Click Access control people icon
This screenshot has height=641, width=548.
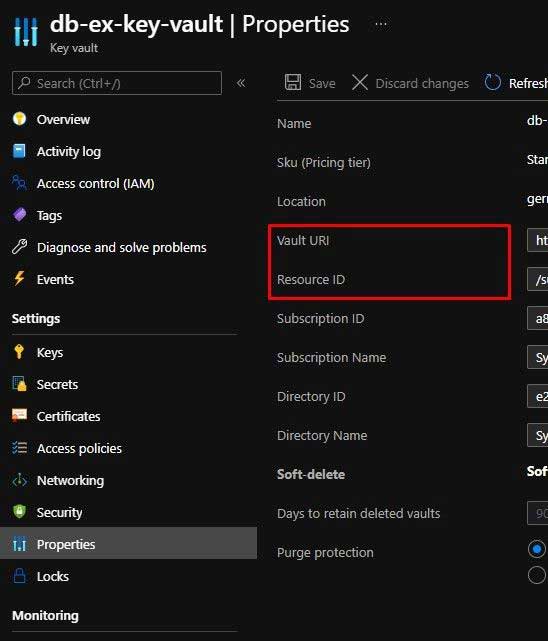pyautogui.click(x=19, y=183)
